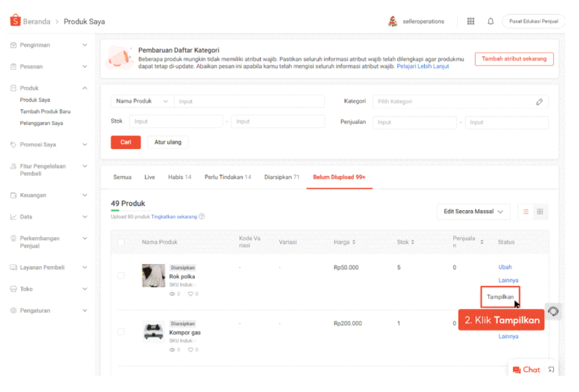This screenshot has height=392, width=579.
Task: Switch to the Semua tab
Action: (x=123, y=177)
